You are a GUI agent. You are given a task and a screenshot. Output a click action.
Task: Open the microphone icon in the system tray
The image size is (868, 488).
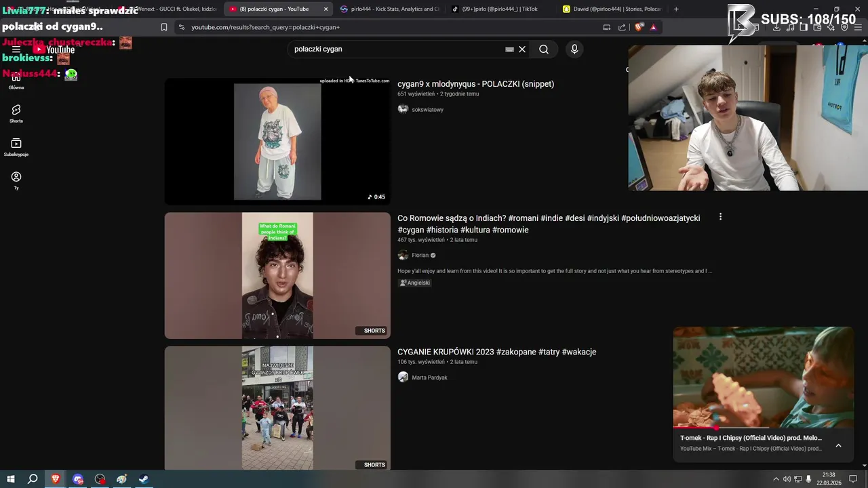click(x=809, y=479)
